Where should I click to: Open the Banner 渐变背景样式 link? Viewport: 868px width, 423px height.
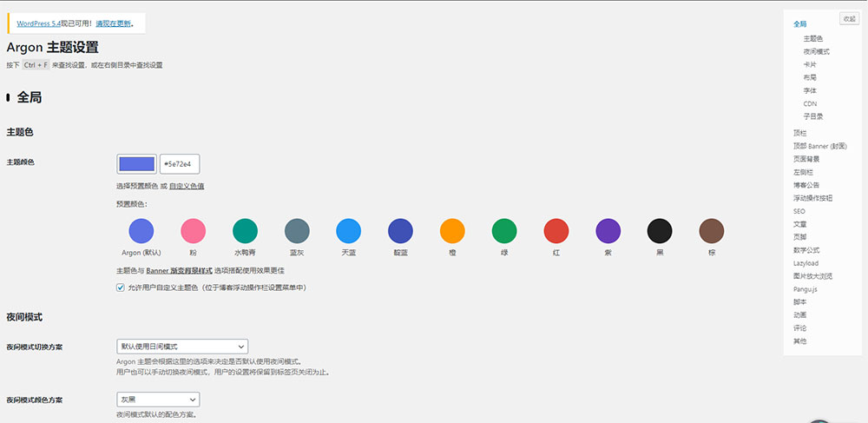(x=179, y=271)
